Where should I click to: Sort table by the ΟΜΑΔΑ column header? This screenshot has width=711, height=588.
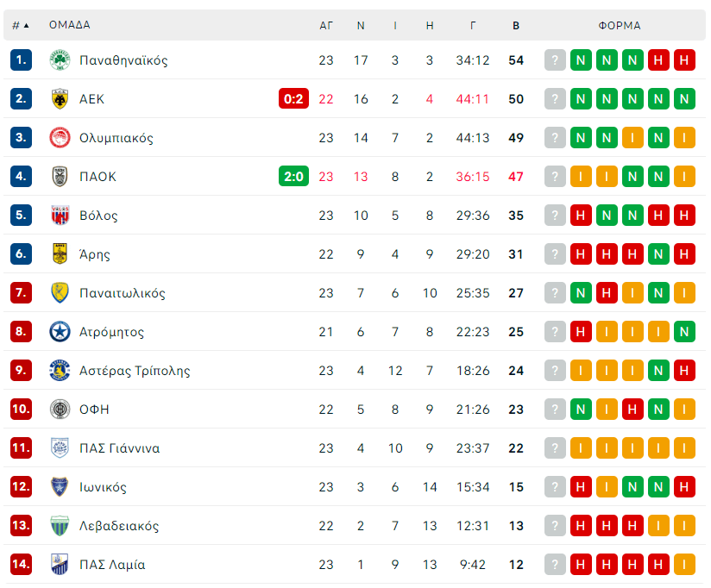tap(70, 25)
